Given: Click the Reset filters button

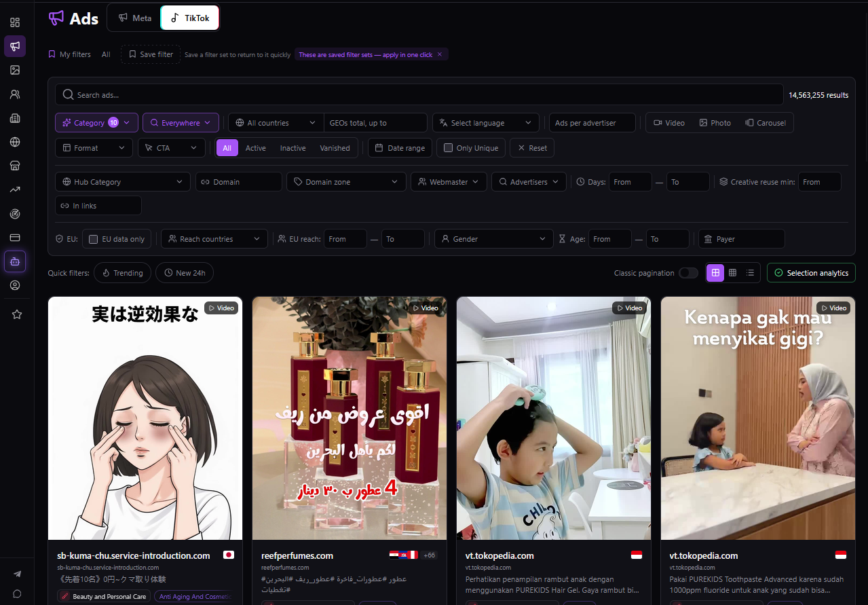Looking at the screenshot, I should pyautogui.click(x=532, y=148).
